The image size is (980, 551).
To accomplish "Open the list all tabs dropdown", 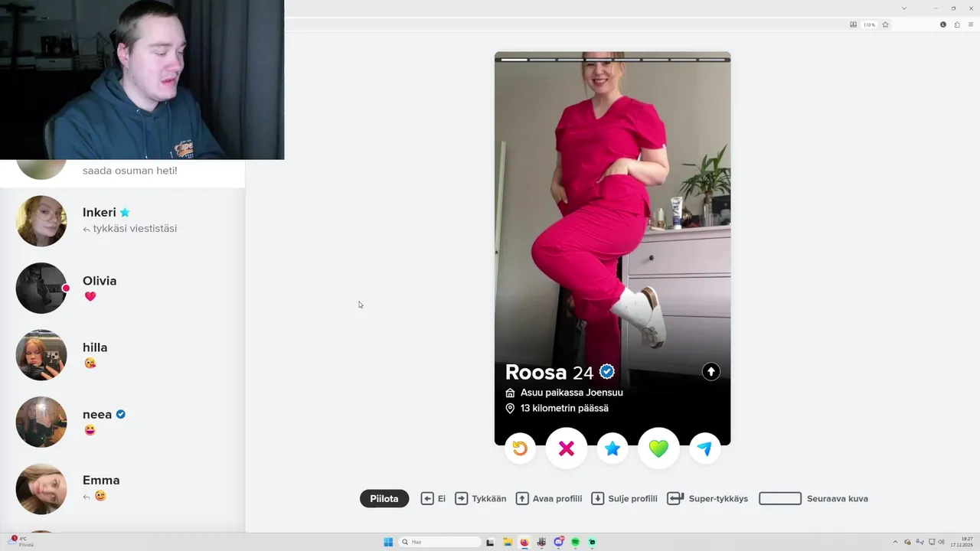I will (904, 8).
